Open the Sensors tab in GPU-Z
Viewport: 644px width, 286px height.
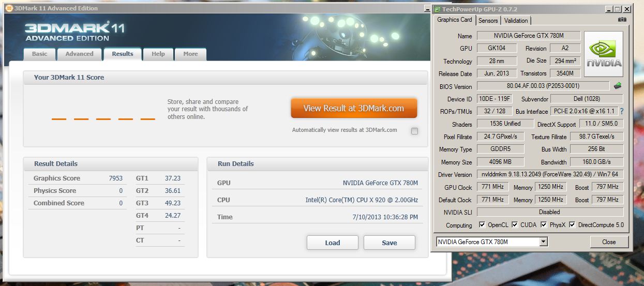point(488,21)
